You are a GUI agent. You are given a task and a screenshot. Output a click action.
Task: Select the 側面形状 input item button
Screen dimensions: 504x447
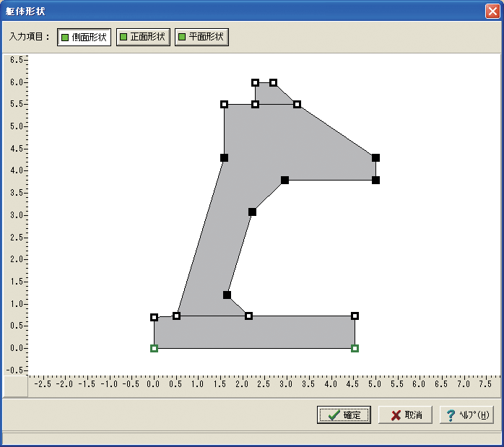click(x=84, y=38)
